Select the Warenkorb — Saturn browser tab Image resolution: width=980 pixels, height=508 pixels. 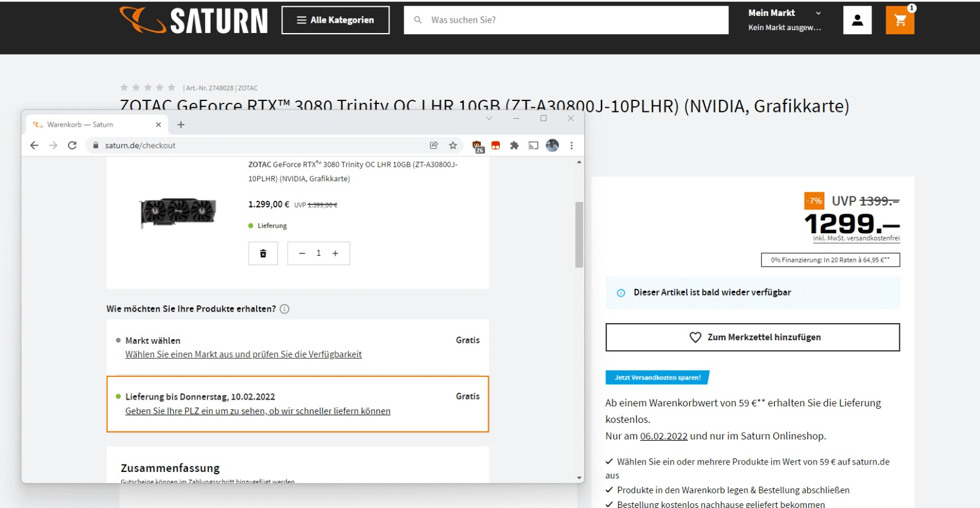pyautogui.click(x=97, y=124)
